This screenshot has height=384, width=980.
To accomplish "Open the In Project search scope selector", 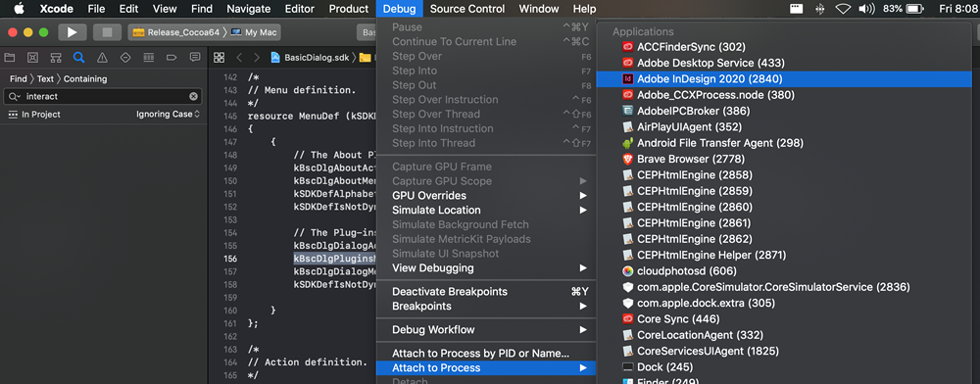I will click(34, 115).
